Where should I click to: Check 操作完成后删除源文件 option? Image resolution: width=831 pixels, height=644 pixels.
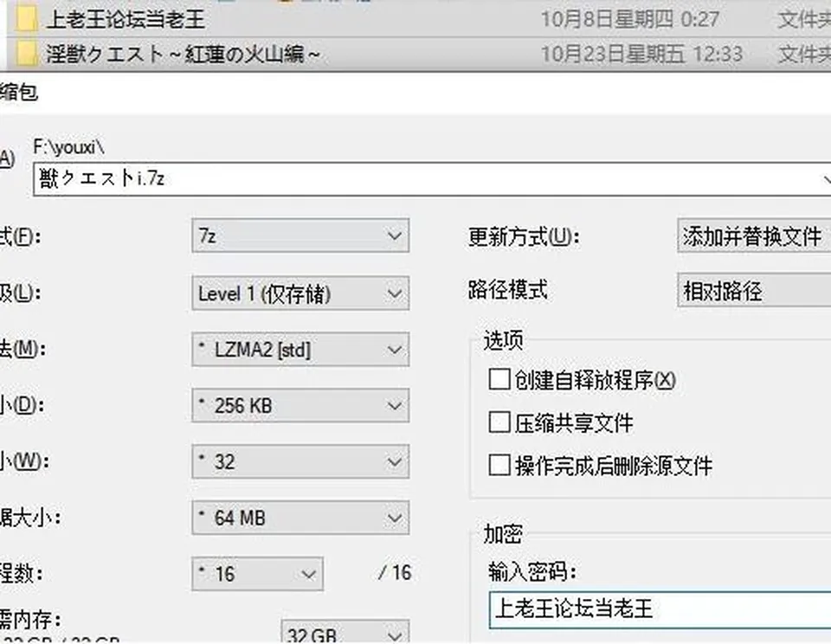499,466
